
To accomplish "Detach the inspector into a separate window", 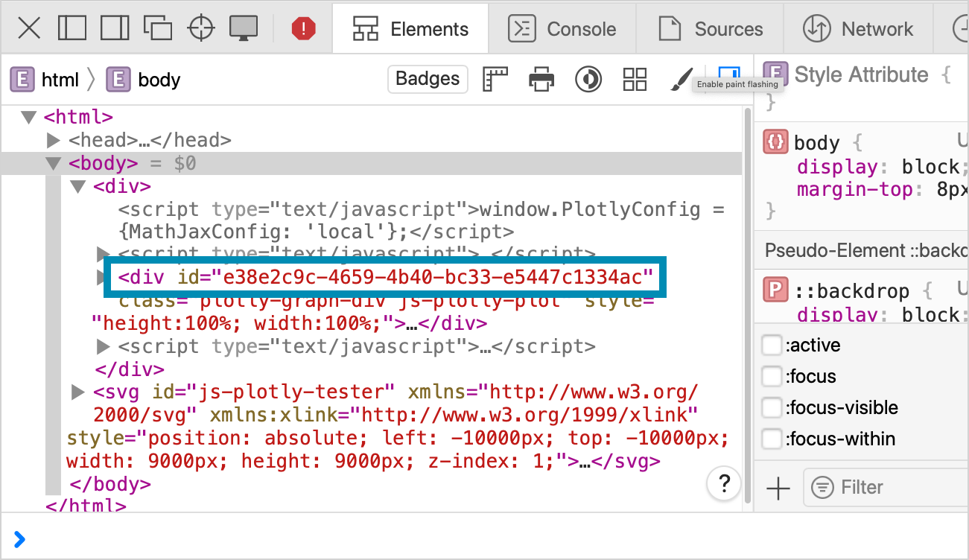I will click(157, 28).
